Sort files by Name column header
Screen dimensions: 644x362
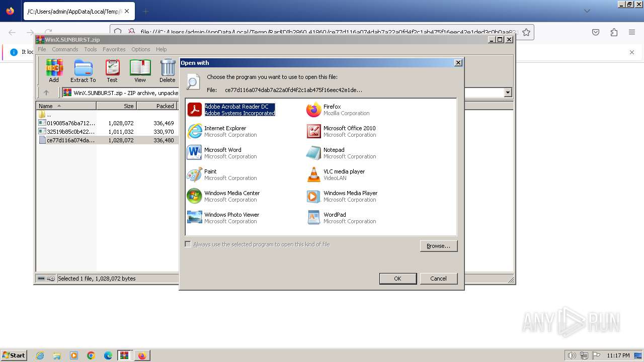coord(66,106)
